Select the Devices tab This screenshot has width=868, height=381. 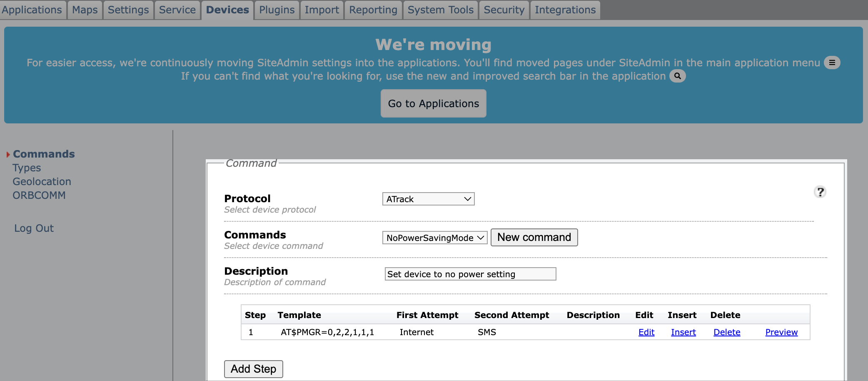[x=227, y=10]
